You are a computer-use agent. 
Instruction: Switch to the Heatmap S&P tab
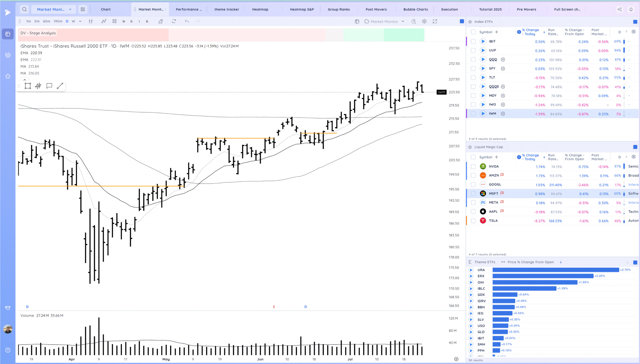301,9
